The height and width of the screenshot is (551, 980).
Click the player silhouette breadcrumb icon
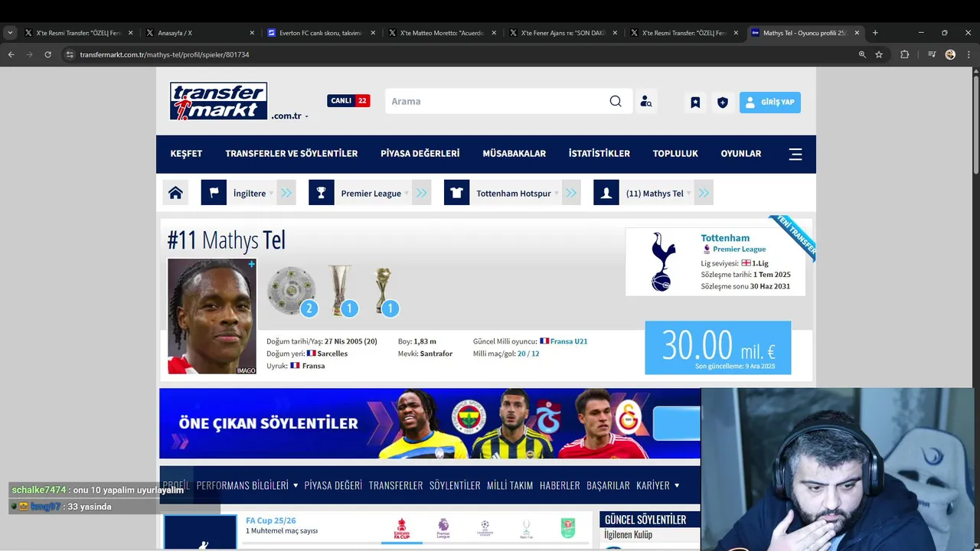[606, 193]
